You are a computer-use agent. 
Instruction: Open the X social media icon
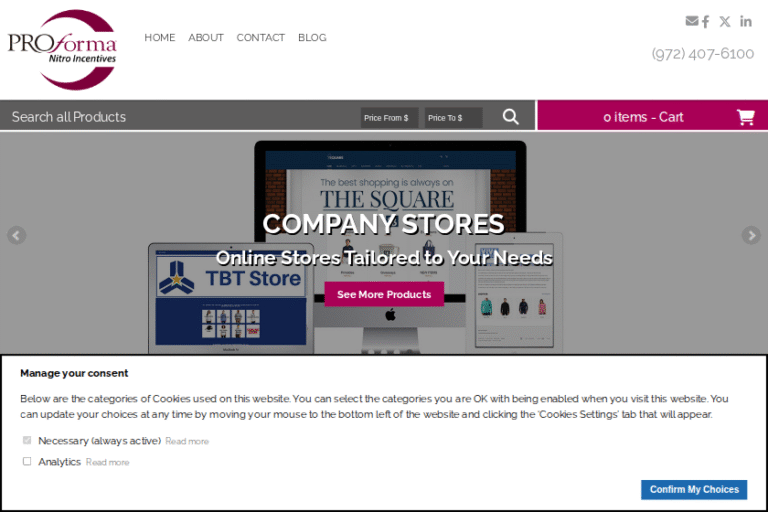725,22
